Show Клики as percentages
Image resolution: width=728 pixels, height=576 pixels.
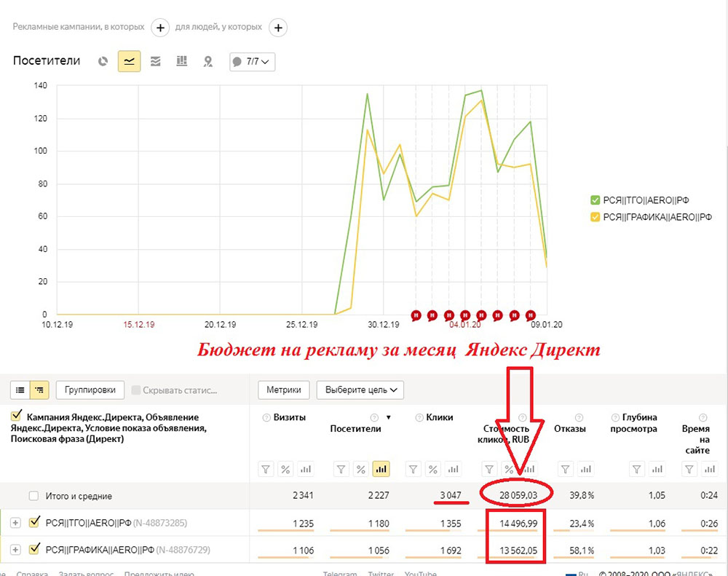[433, 469]
